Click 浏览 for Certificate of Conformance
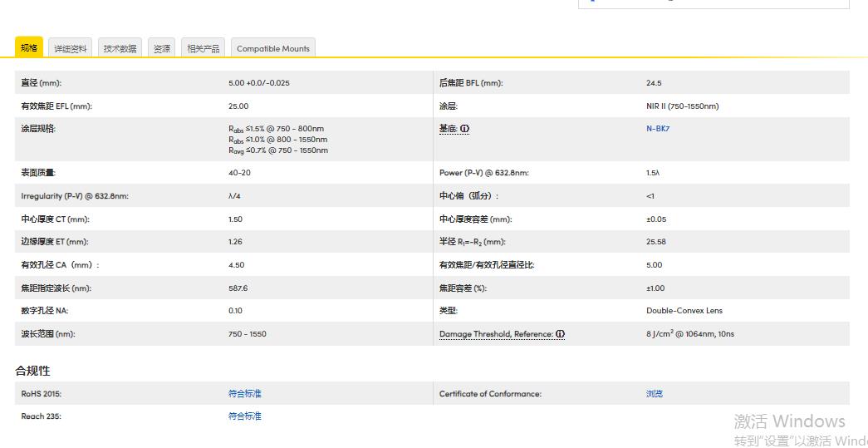 coord(654,394)
